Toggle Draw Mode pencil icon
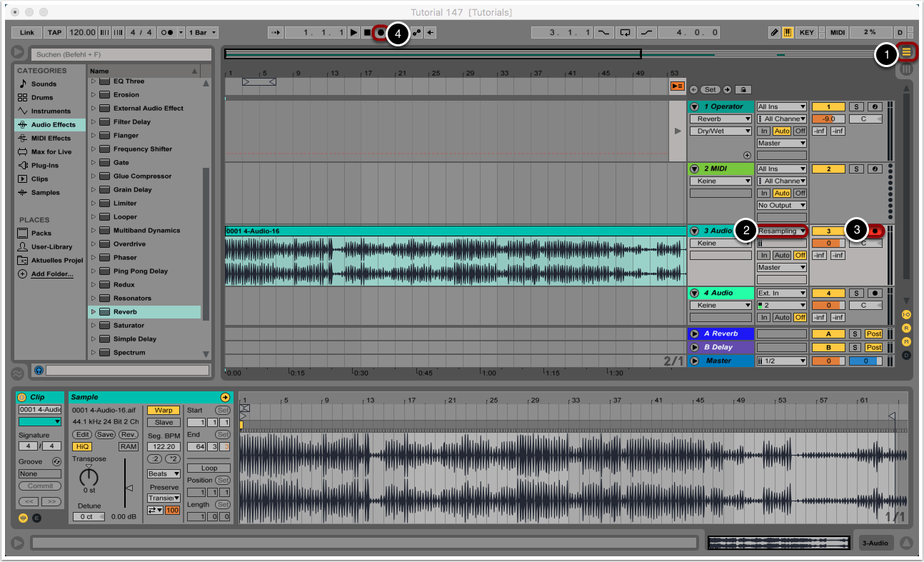 (x=775, y=33)
